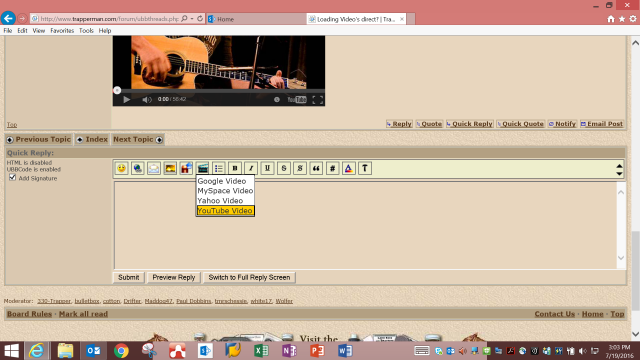The height and width of the screenshot is (360, 640).
Task: Submit the quick reply
Action: coord(129,278)
